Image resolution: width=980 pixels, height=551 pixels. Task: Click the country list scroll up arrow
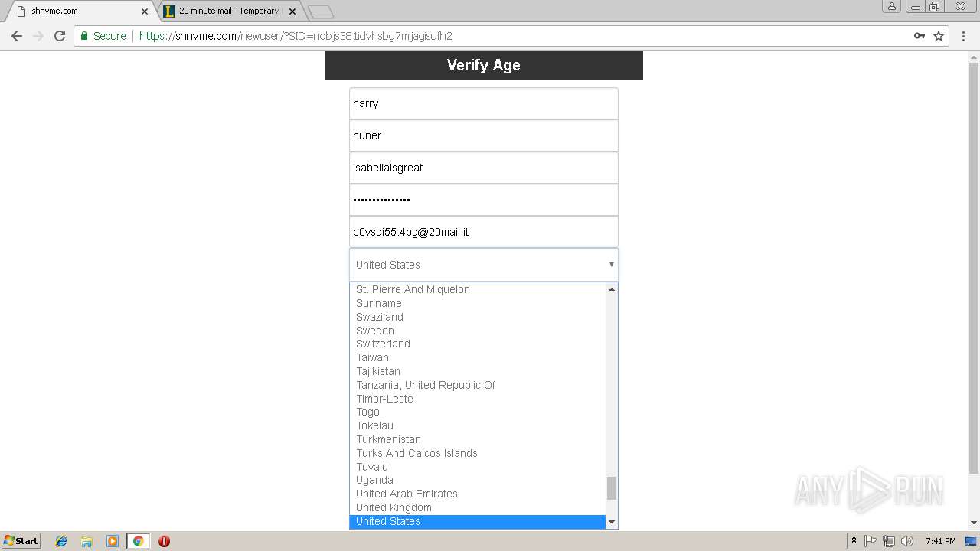[x=612, y=289]
